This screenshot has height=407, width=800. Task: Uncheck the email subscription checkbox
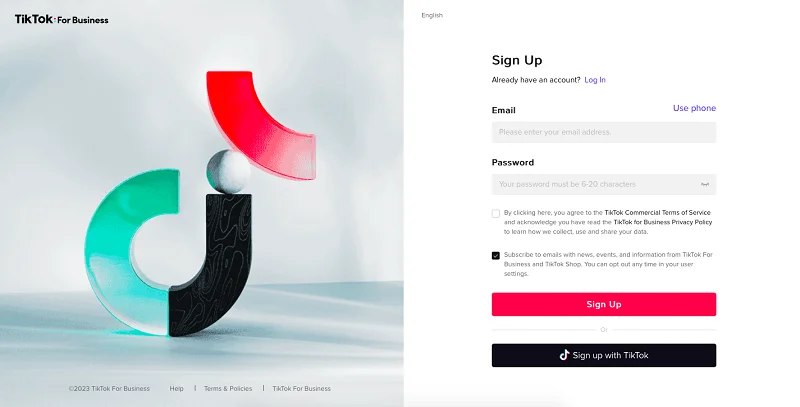pyautogui.click(x=495, y=256)
